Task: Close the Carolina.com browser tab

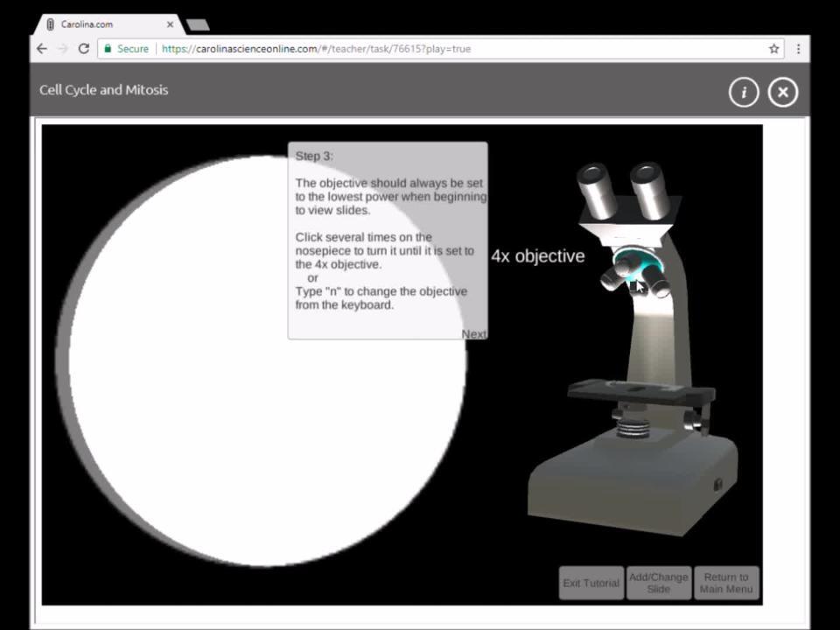Action: (x=170, y=24)
